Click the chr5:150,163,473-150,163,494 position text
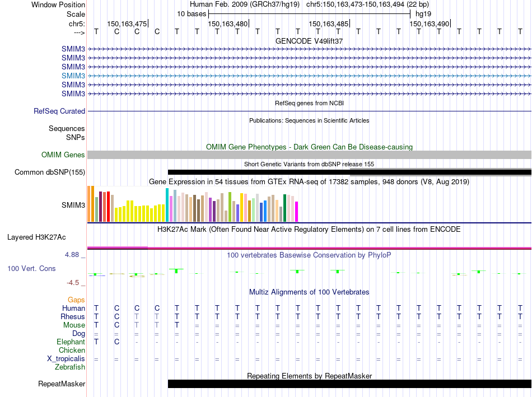 [356, 4]
